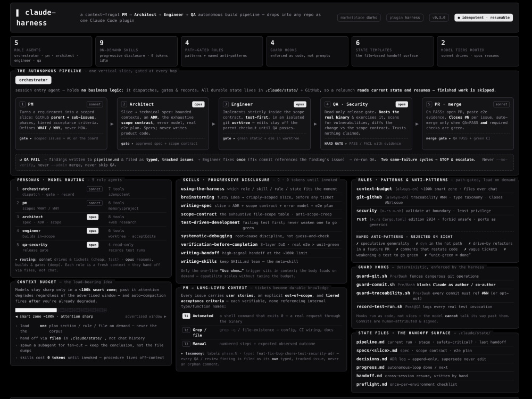Click the specs/<slice>.md state file

click(377, 351)
